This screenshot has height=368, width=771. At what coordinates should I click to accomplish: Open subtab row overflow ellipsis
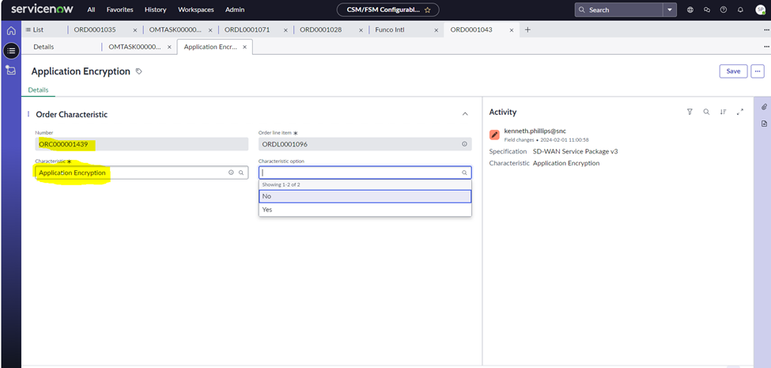tap(766, 47)
